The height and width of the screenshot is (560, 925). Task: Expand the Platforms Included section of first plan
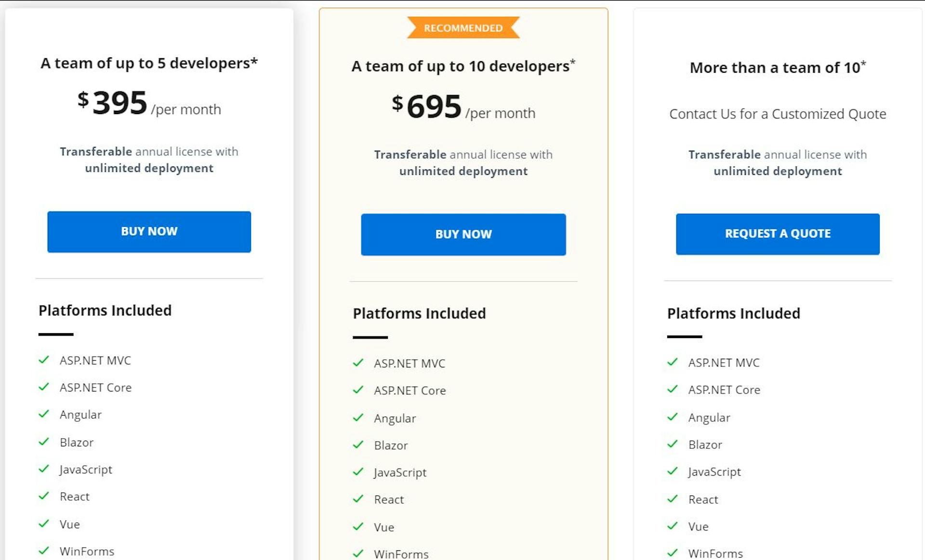105,311
